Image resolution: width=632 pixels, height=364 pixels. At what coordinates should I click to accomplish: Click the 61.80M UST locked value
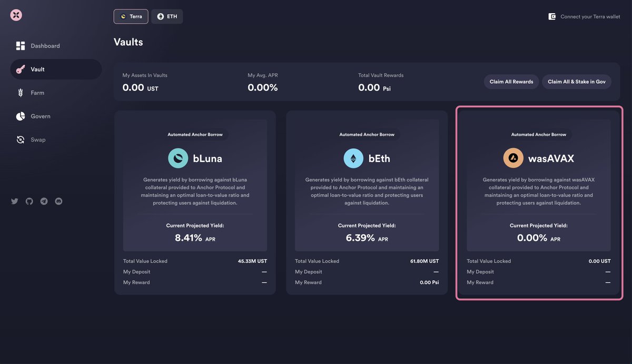[424, 261]
